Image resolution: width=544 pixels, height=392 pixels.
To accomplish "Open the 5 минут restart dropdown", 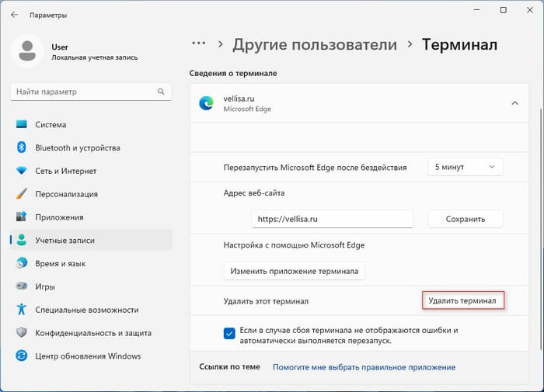I will click(x=466, y=167).
